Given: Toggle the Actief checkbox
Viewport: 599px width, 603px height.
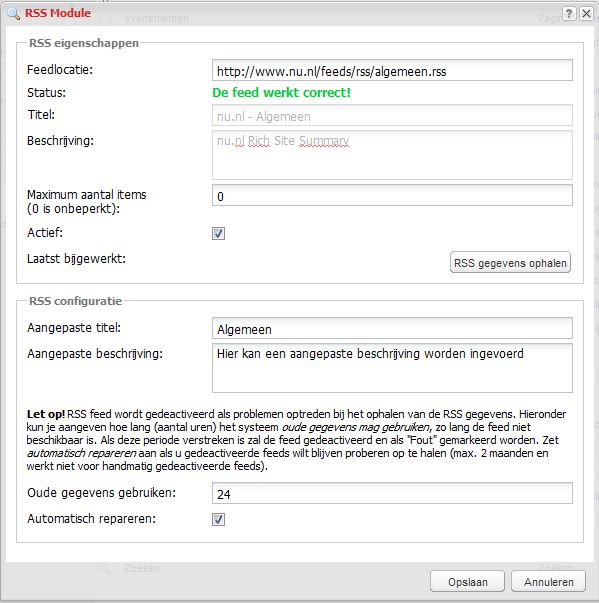Looking at the screenshot, I should coord(218,233).
